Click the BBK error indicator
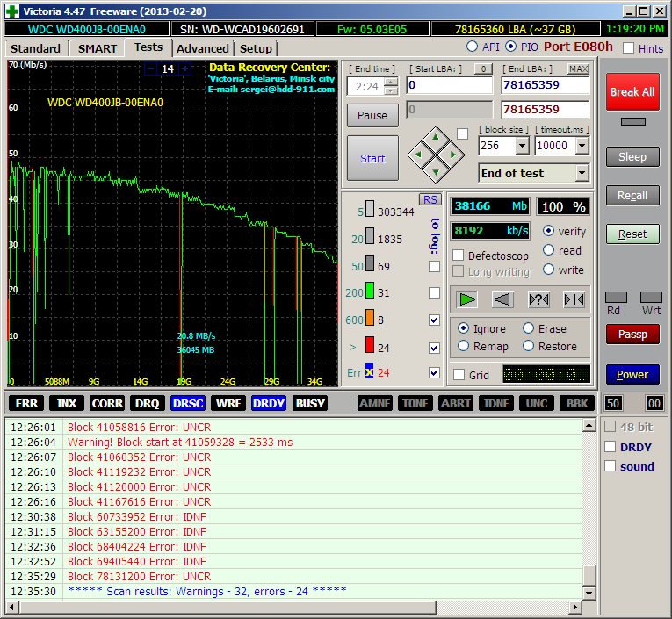The height and width of the screenshot is (619, 672). click(577, 404)
